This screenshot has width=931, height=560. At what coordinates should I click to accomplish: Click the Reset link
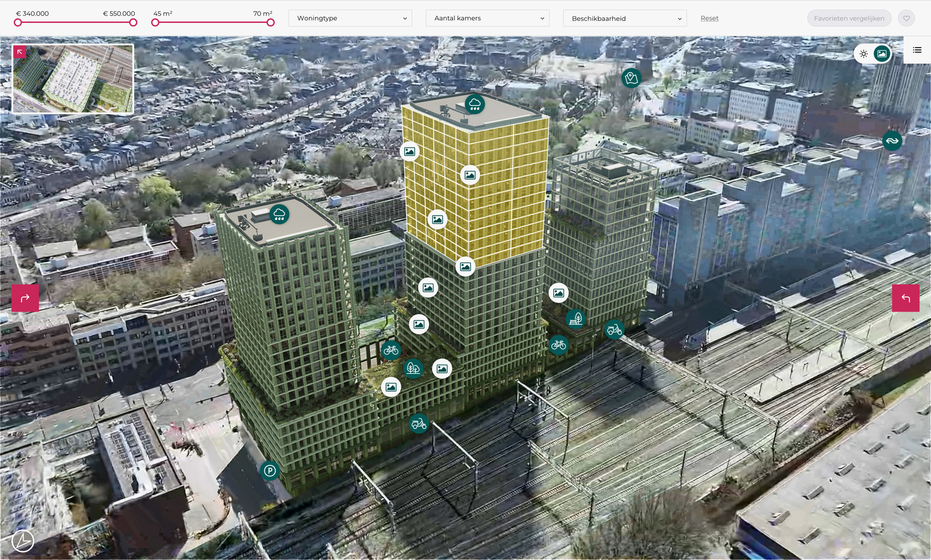[709, 18]
